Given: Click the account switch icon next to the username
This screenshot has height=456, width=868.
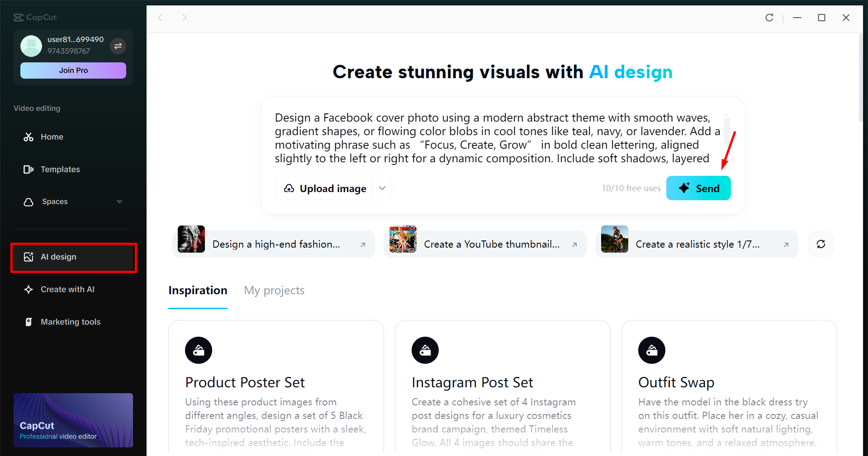Looking at the screenshot, I should coord(118,46).
